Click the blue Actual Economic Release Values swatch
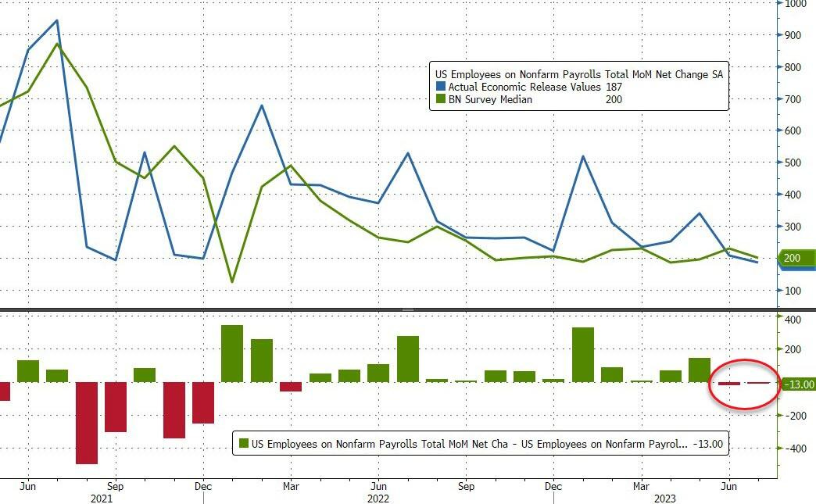The height and width of the screenshot is (504, 816). 441,87
